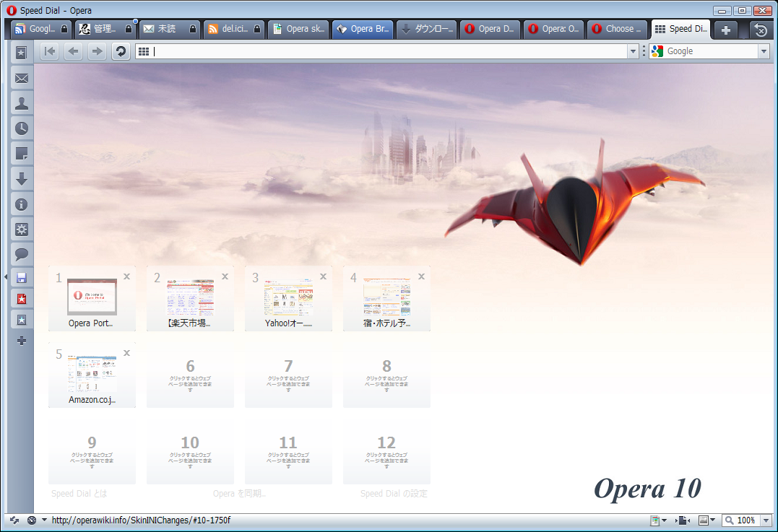Open the Info panel icon
The height and width of the screenshot is (532, 778).
pos(22,204)
